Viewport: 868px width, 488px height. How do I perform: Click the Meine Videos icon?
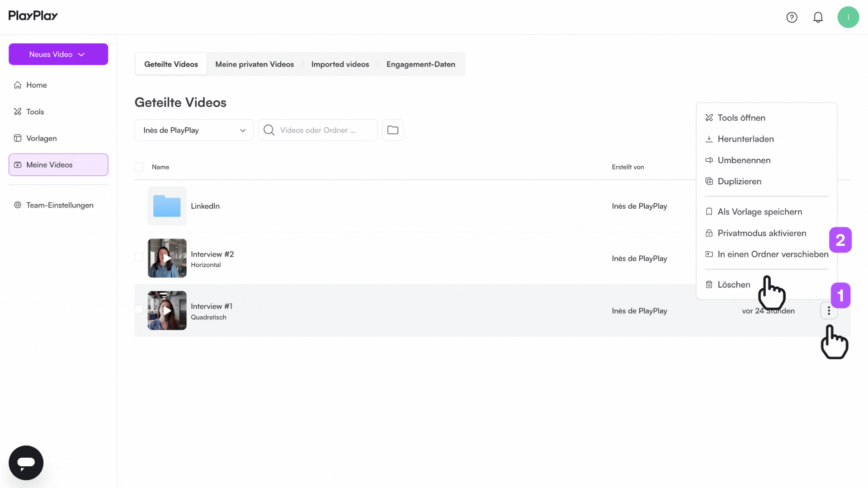[x=18, y=165]
